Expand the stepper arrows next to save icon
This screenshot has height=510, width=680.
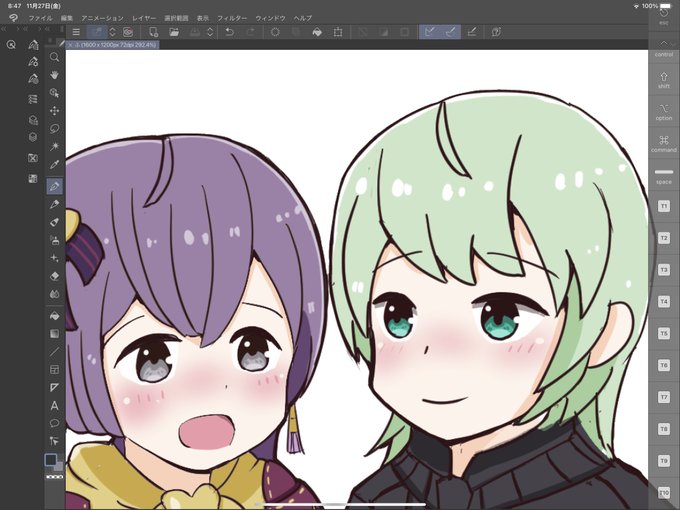click(210, 32)
